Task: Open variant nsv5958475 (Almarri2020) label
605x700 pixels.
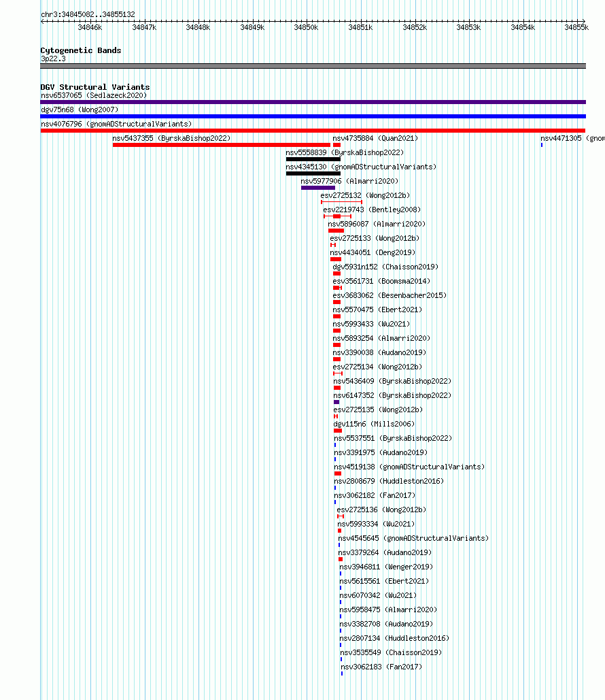Action: pyautogui.click(x=388, y=610)
